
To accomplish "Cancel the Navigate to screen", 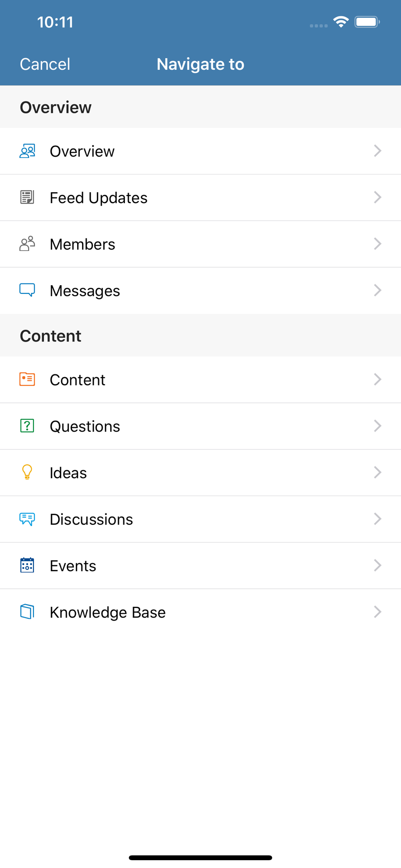I will tap(45, 64).
